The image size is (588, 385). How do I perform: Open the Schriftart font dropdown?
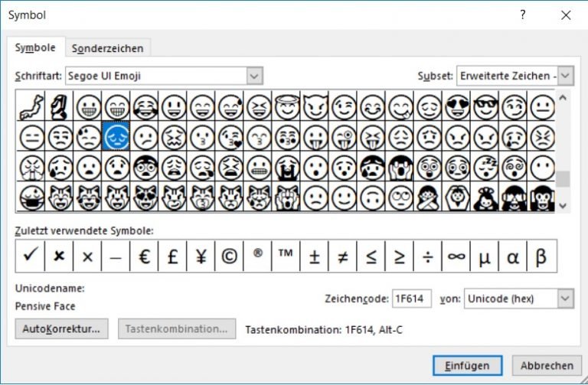pyautogui.click(x=254, y=76)
